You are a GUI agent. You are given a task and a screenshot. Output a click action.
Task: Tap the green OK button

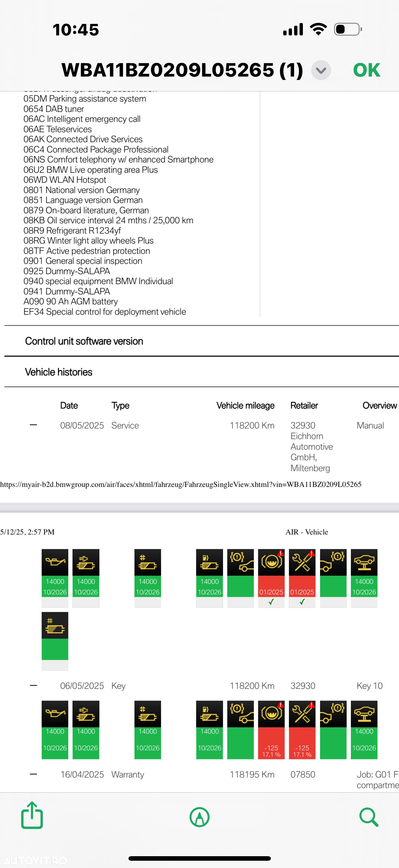[x=366, y=70]
